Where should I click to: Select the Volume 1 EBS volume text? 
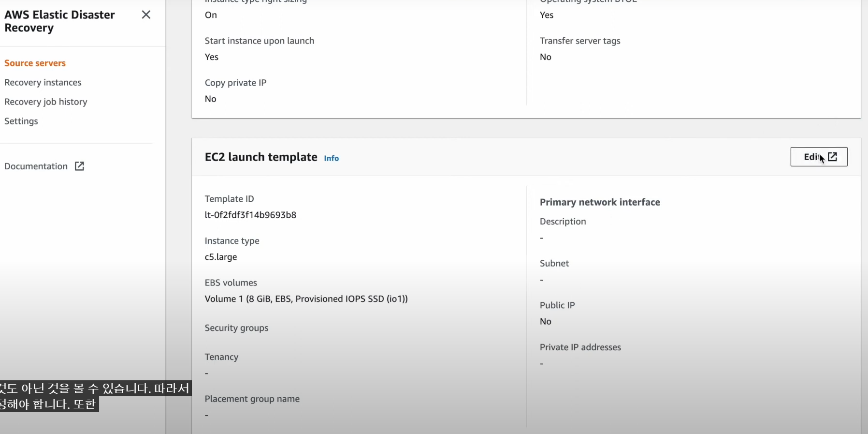pos(306,299)
